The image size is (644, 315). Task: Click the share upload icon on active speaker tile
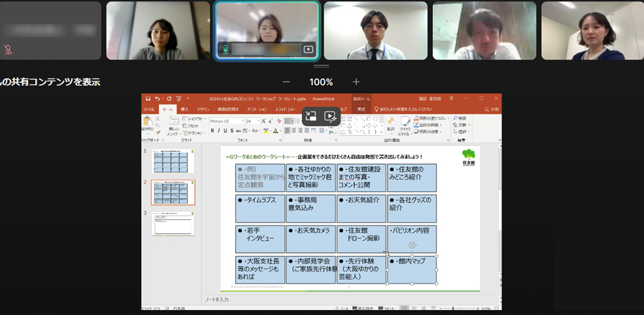308,49
